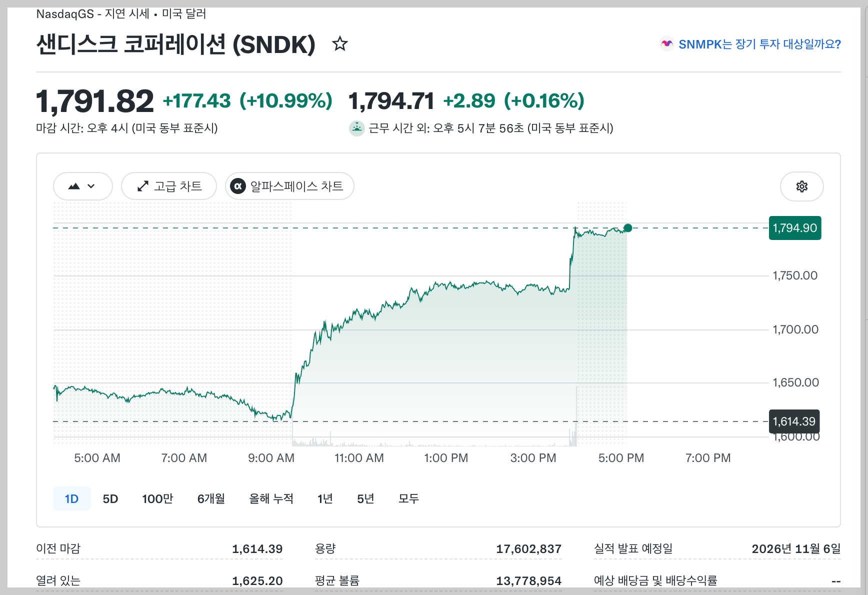This screenshot has width=868, height=595.
Task: Click the after-hours sunset icon
Action: tap(356, 128)
